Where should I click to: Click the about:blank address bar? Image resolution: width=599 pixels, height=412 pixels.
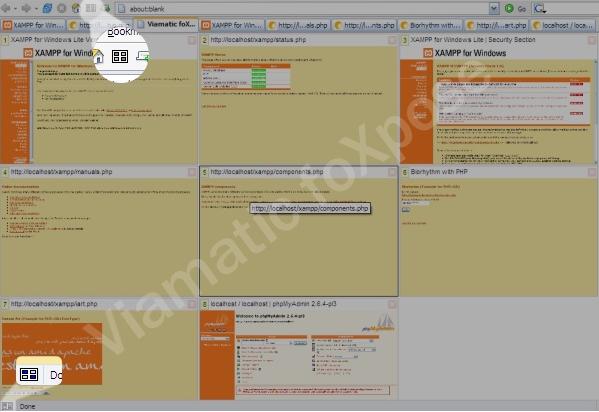coord(303,8)
